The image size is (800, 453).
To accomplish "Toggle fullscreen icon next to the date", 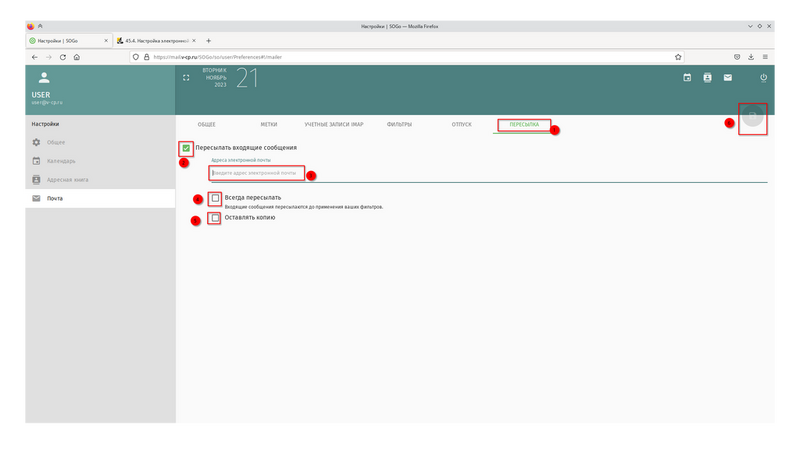I will (186, 77).
